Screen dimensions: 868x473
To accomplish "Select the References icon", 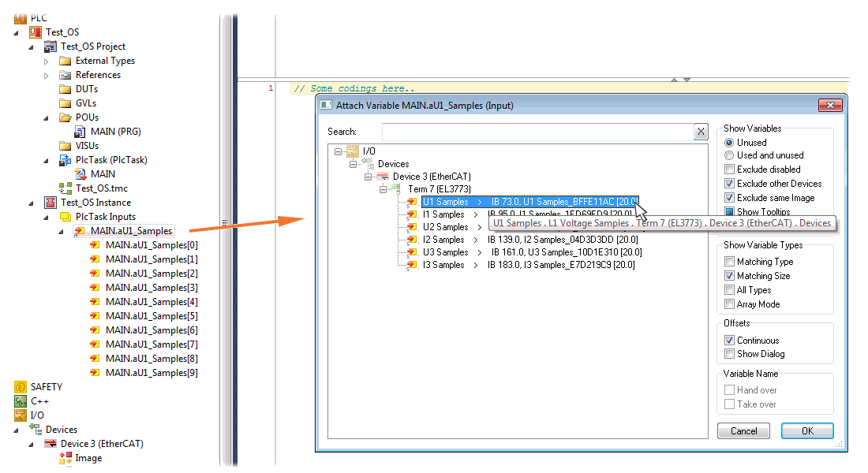I will (x=65, y=75).
